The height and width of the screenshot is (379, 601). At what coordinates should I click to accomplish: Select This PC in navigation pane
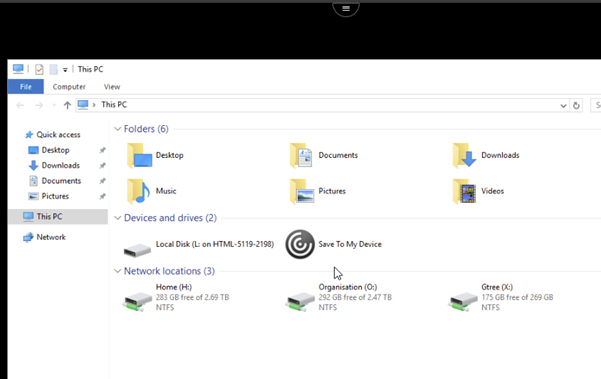58,217
